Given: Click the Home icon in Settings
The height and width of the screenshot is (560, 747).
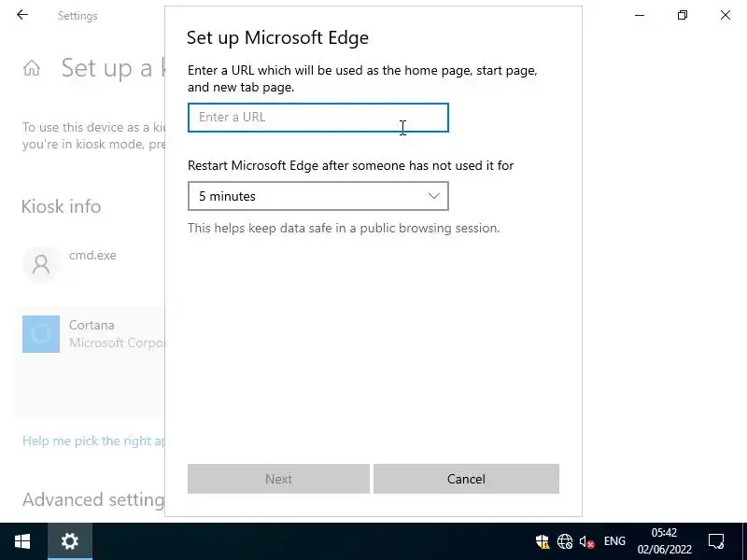Looking at the screenshot, I should 32,68.
